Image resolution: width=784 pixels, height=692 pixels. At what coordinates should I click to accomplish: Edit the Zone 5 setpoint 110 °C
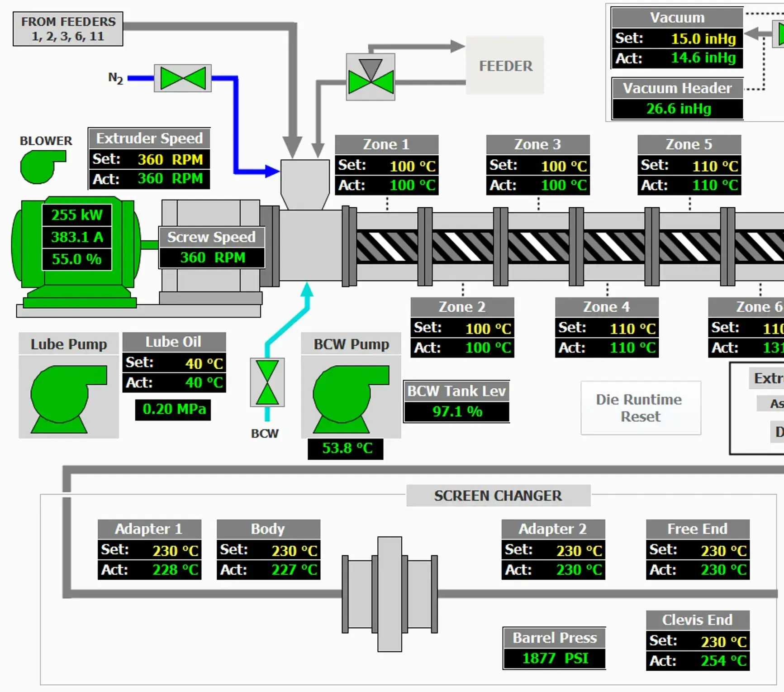[689, 166]
